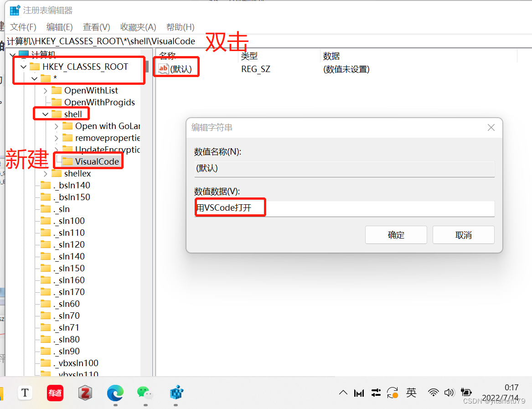Open the 文件(F) menu

(x=23, y=27)
